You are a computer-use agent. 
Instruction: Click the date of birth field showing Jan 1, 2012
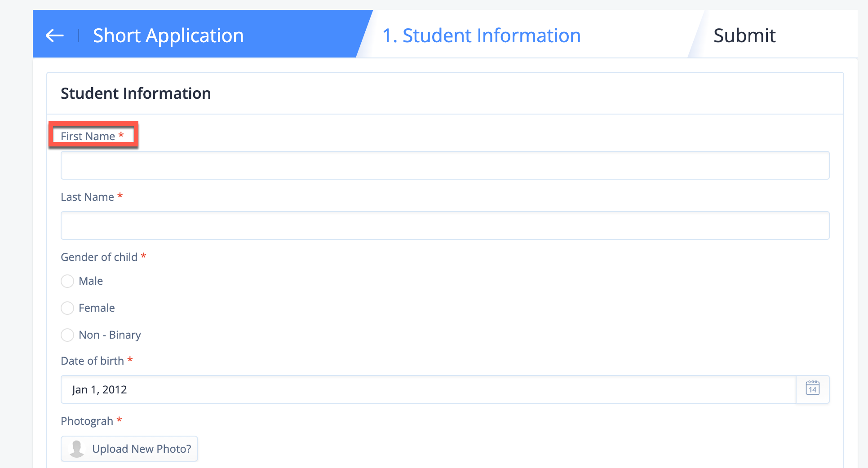[x=428, y=389]
